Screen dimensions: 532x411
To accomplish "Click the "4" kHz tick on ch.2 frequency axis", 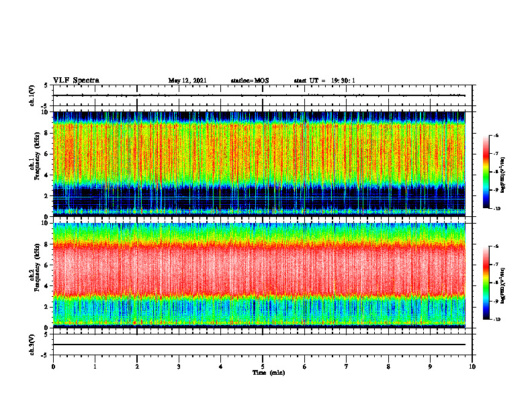I will click(47, 286).
